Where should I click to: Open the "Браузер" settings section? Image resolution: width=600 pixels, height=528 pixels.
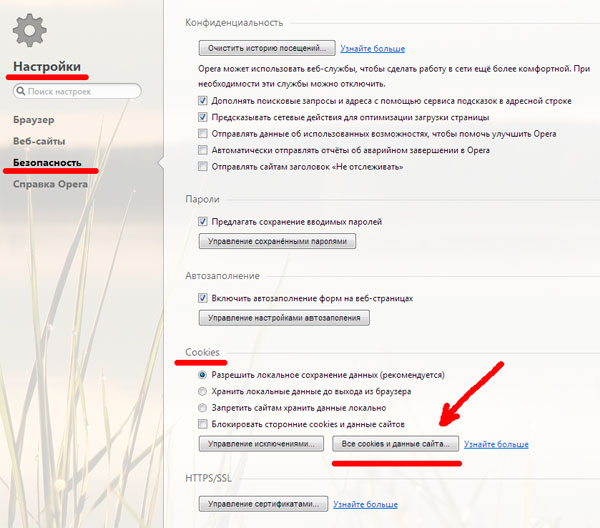[x=34, y=120]
